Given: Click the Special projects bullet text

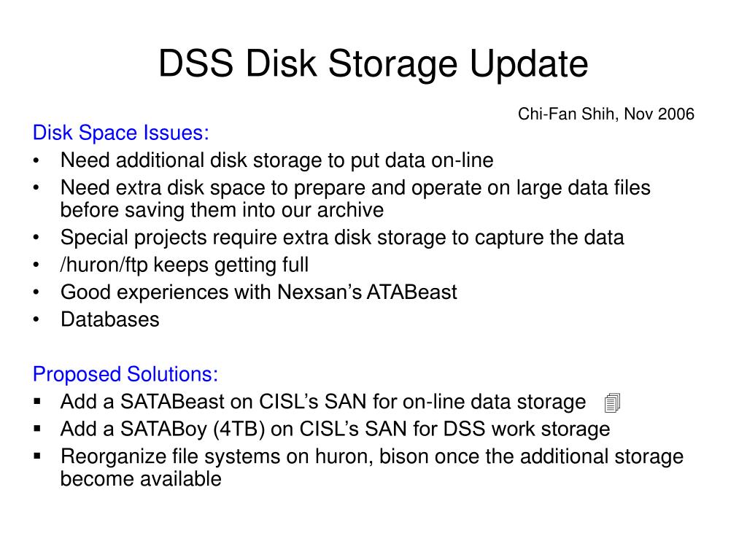Looking at the screenshot, I should tap(342, 237).
